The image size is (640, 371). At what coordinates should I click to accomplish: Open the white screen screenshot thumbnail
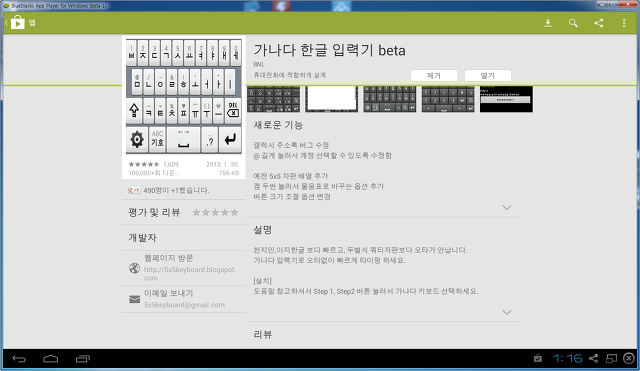point(331,99)
